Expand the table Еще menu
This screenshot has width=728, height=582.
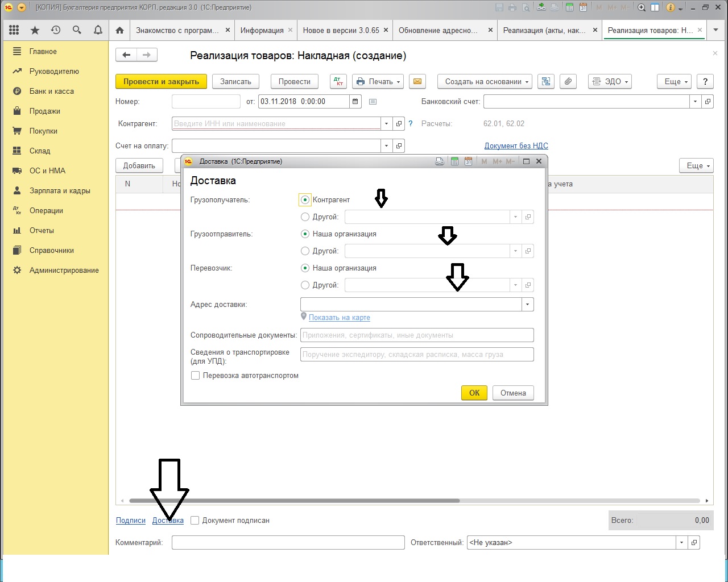(696, 165)
